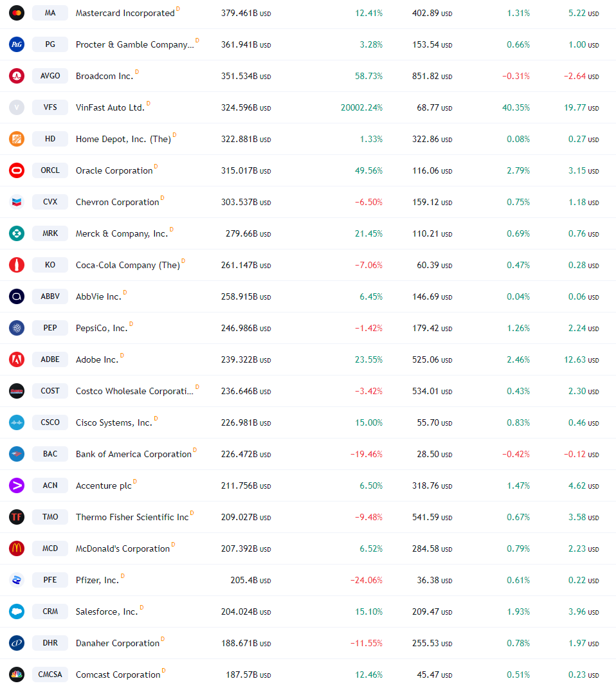Open Procter & Gamble Company link

pos(134,45)
